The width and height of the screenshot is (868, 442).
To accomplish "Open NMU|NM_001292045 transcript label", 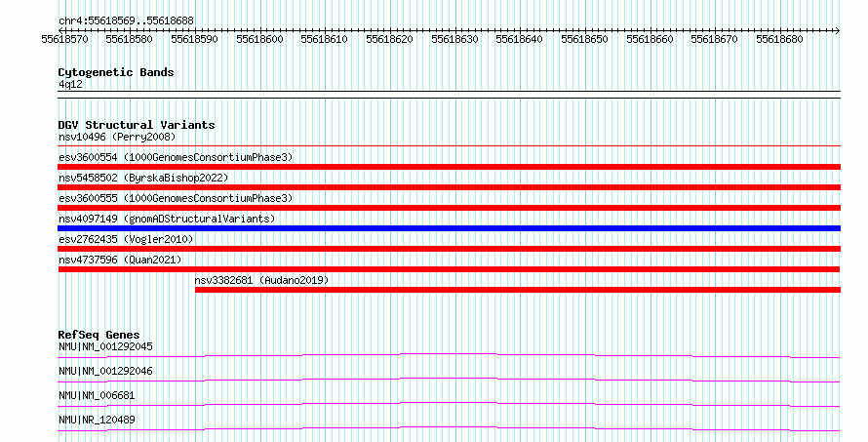I will (x=105, y=346).
